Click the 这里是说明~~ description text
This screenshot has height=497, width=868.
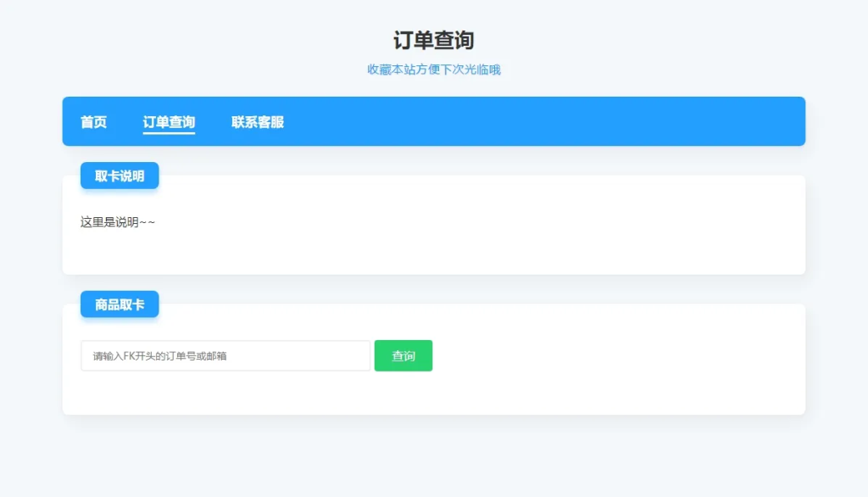pos(118,222)
